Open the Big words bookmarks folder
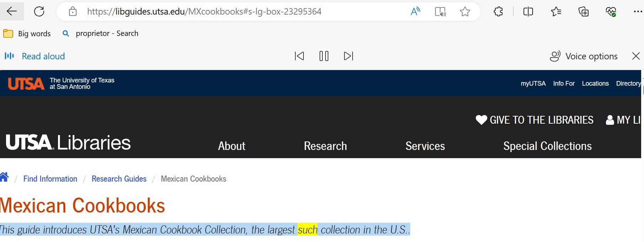 tap(27, 33)
